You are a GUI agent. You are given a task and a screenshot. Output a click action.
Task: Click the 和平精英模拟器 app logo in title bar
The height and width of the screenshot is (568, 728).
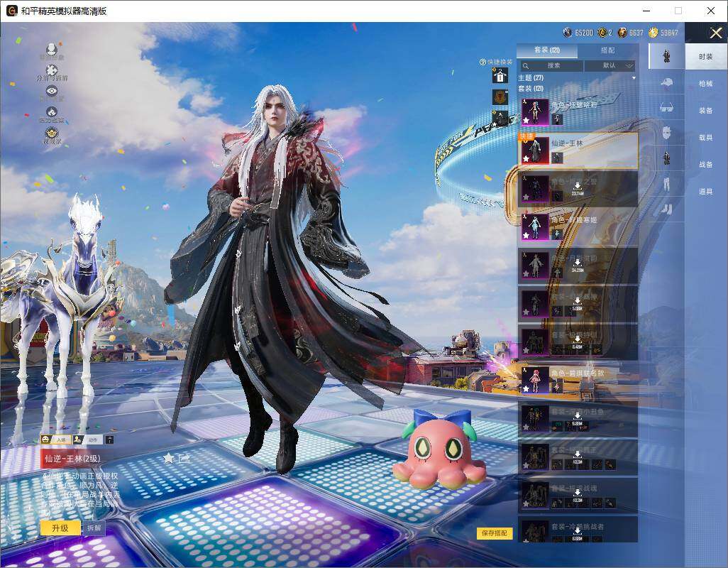point(11,11)
